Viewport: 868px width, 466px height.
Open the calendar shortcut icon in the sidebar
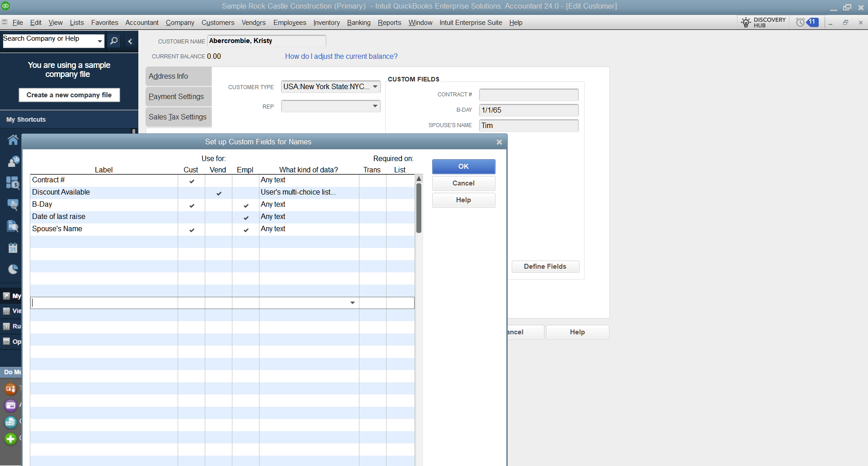[13, 247]
